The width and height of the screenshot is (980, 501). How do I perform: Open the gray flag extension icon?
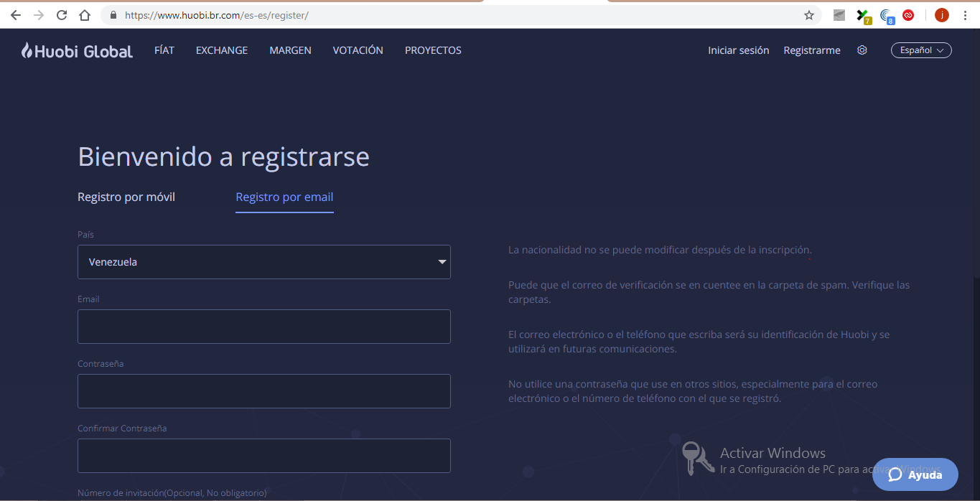tap(839, 15)
